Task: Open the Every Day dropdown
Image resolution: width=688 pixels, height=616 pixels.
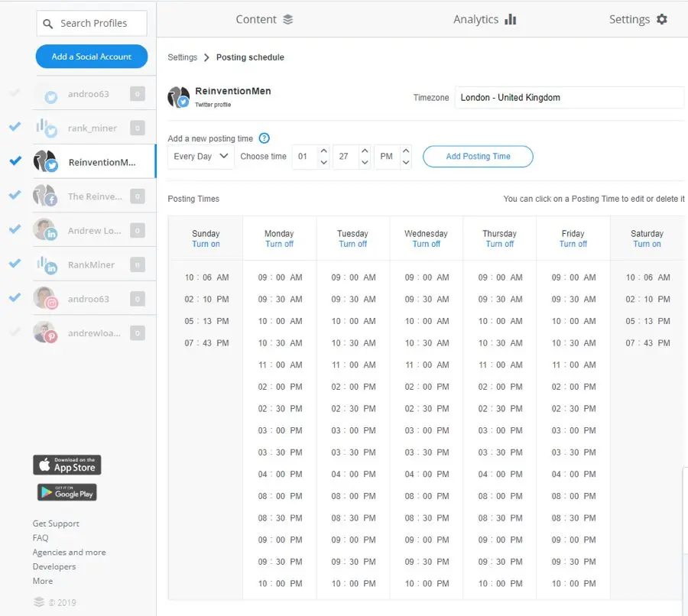Action: tap(201, 157)
